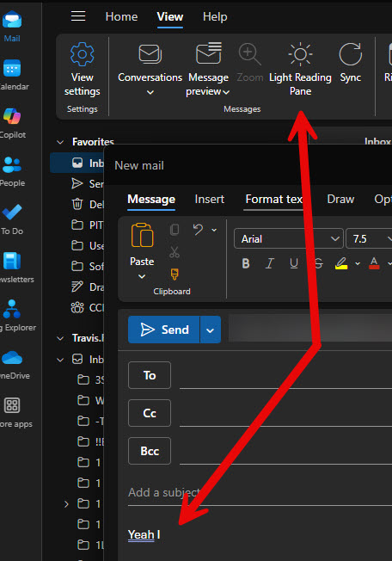Open the Drafts folder
Screen dimensions: 392x561
[x=87, y=287]
